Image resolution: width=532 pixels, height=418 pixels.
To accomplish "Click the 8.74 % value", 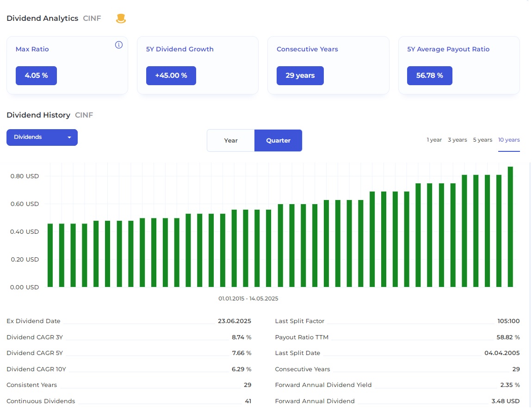I will (x=241, y=337).
